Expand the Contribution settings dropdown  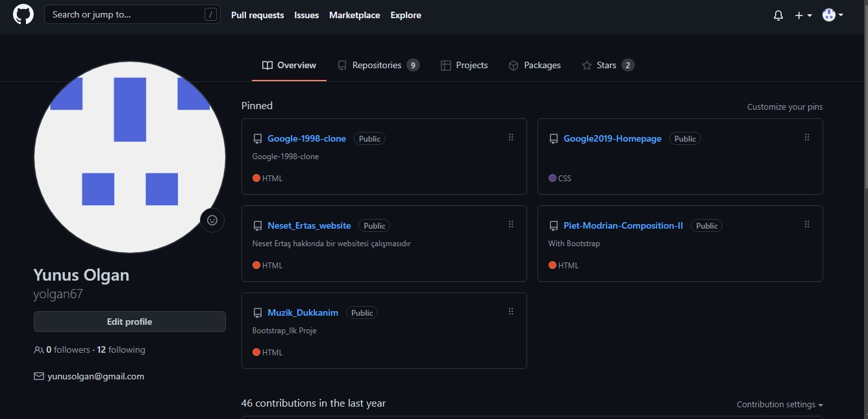click(780, 404)
